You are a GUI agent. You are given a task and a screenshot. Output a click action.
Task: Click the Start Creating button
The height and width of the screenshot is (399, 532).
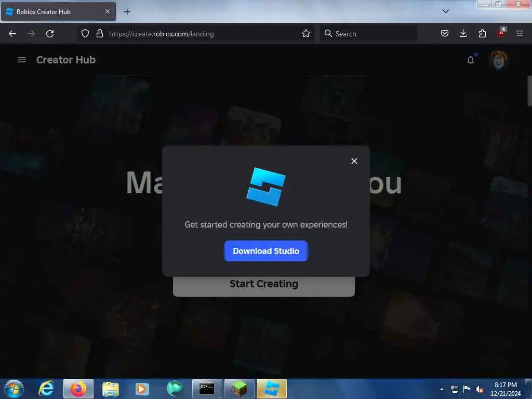click(264, 285)
